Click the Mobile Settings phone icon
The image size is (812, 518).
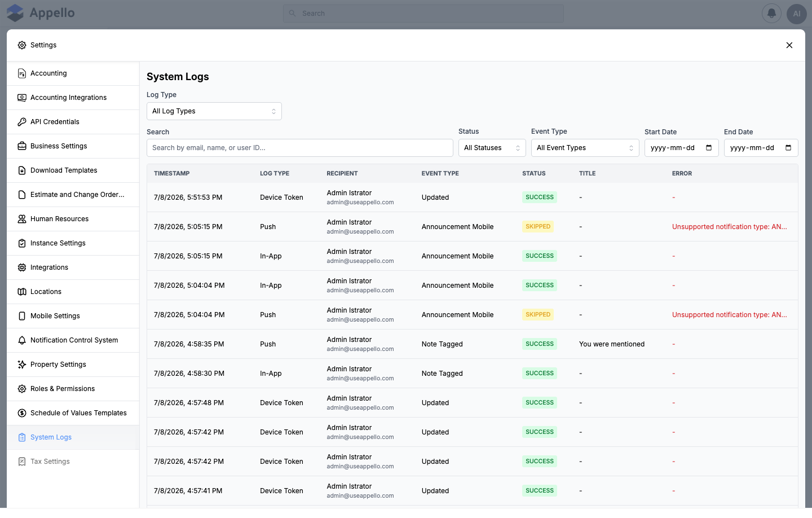click(x=22, y=316)
